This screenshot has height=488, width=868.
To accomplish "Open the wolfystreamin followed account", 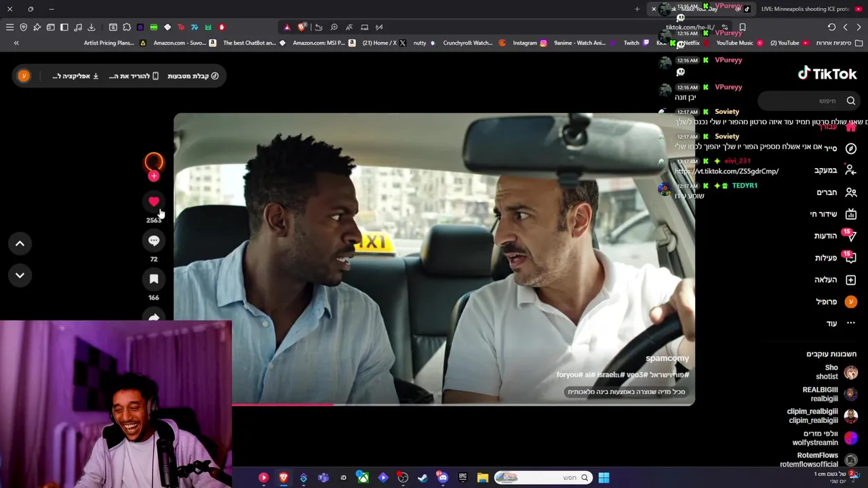I will 825,438.
